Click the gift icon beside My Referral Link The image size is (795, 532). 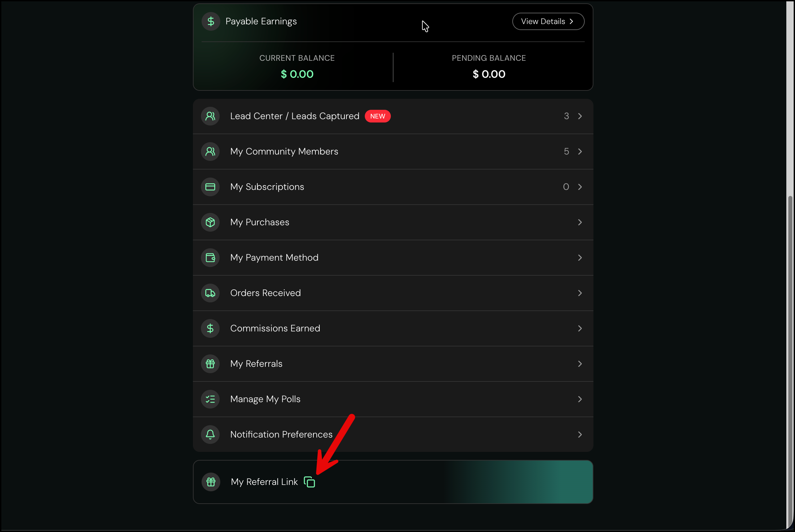tap(211, 482)
